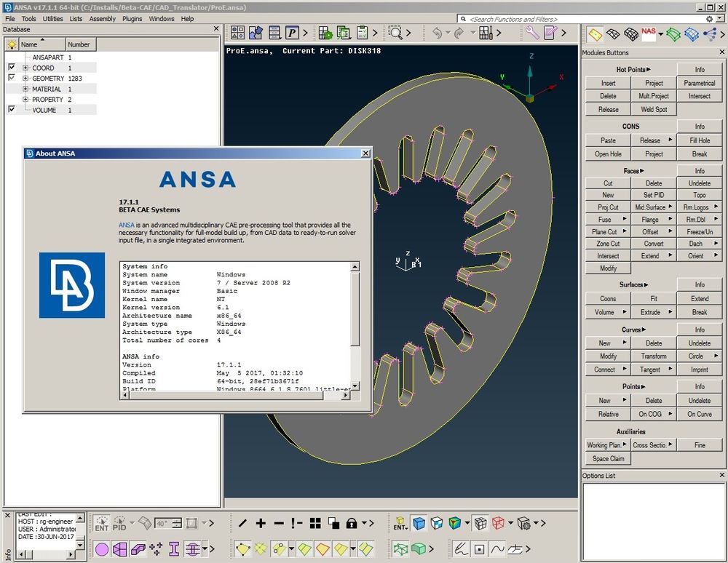Toggle the VOLUME checkbox in Database

11,109
